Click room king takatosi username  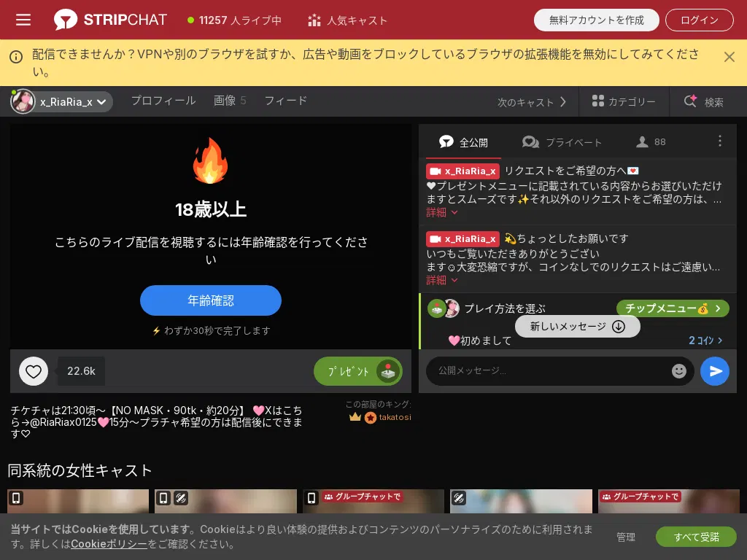pyautogui.click(x=395, y=417)
